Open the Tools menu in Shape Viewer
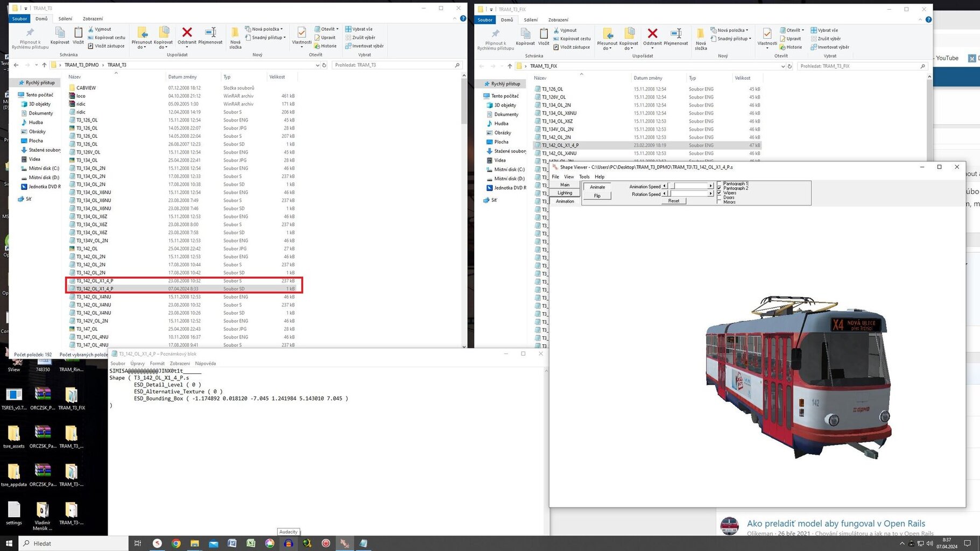The height and width of the screenshot is (551, 980). tap(584, 176)
